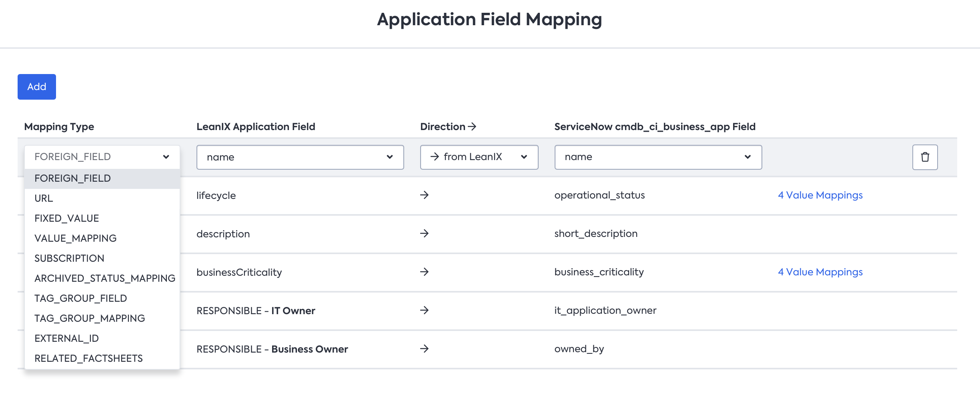Click the direction arrow in IT Owner row
980x395 pixels.
(425, 310)
